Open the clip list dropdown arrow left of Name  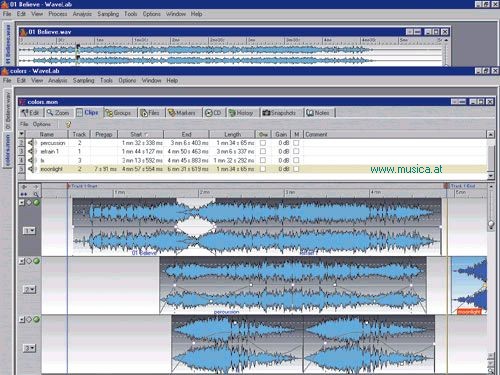(22, 134)
